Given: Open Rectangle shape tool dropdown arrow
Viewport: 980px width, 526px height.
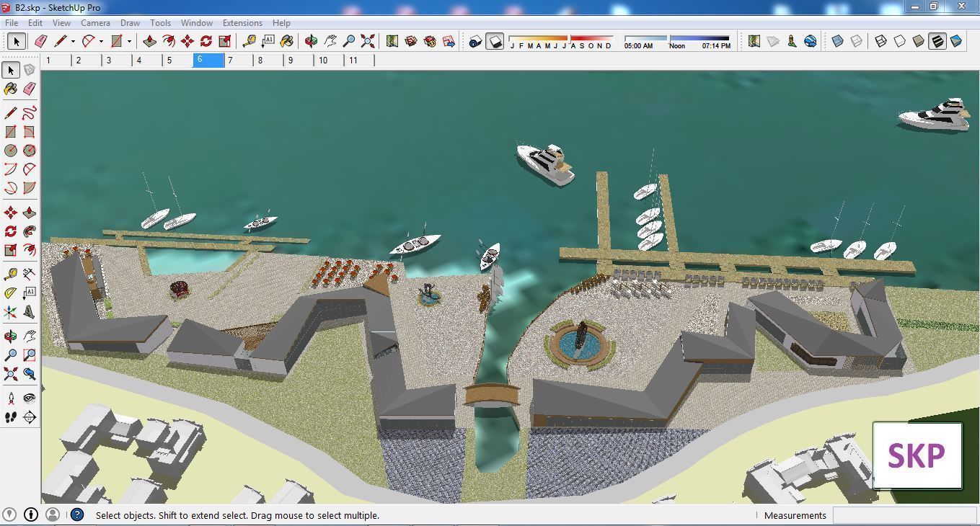Looking at the screenshot, I should pyautogui.click(x=129, y=41).
